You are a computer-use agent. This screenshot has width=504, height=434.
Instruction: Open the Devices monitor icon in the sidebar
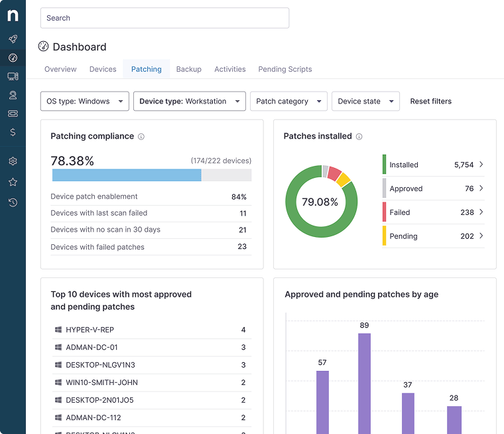(x=13, y=76)
